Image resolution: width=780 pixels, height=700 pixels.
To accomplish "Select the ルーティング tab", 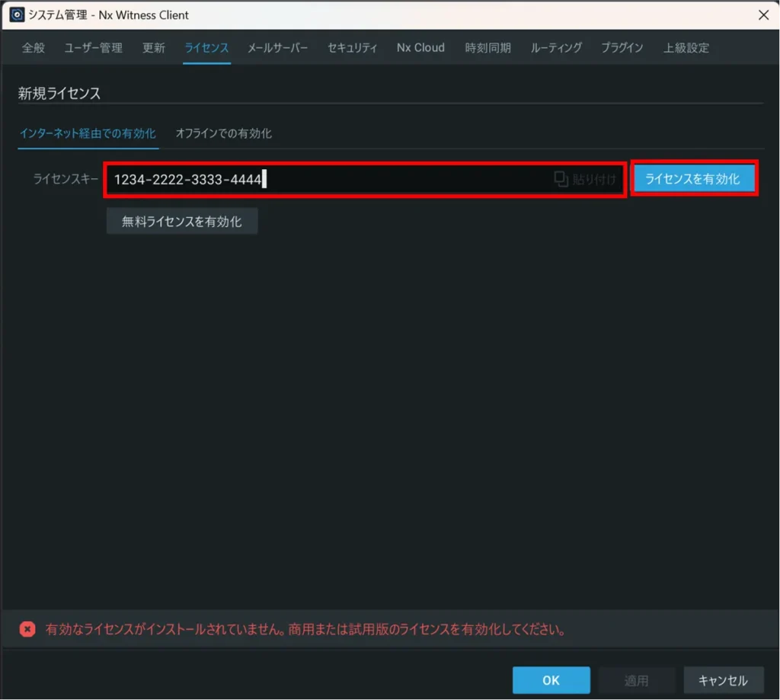I will point(556,47).
